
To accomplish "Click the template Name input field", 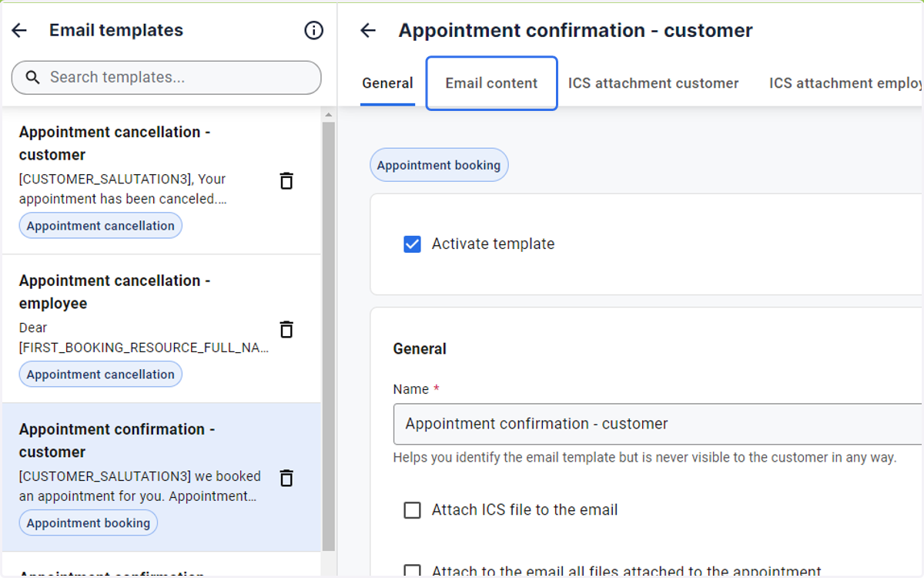I will (x=658, y=424).
